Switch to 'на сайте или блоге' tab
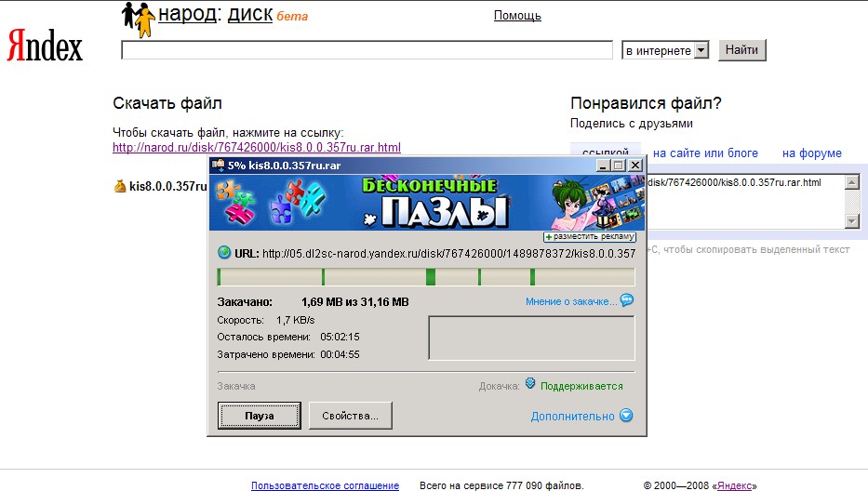The height and width of the screenshot is (491, 868). [705, 153]
